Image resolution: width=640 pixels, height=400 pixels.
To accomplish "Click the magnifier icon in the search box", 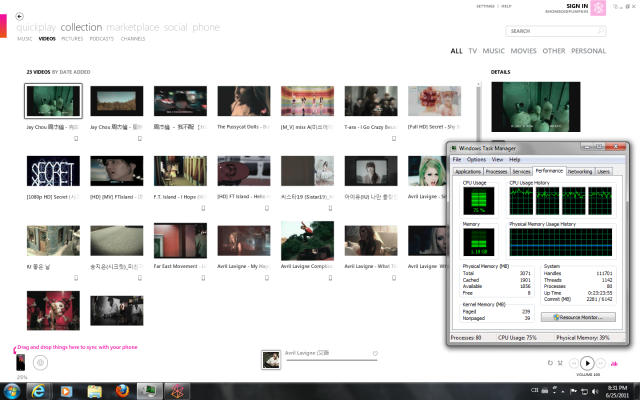I will coord(600,31).
